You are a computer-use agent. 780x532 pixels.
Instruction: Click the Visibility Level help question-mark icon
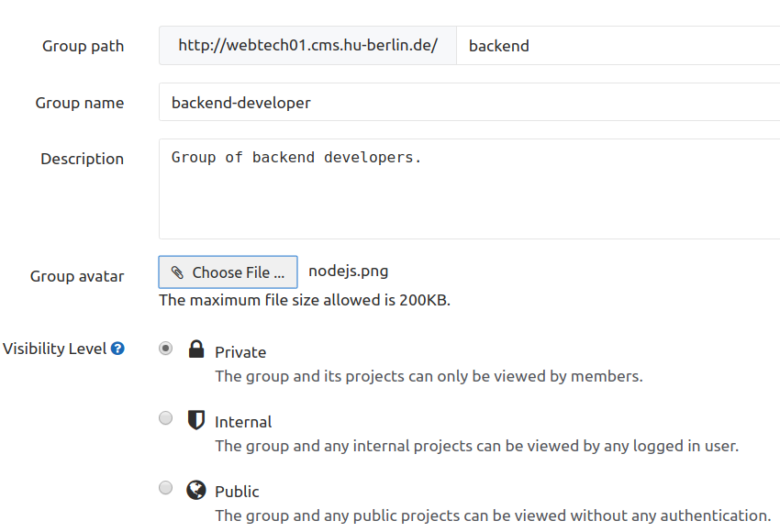pos(117,349)
